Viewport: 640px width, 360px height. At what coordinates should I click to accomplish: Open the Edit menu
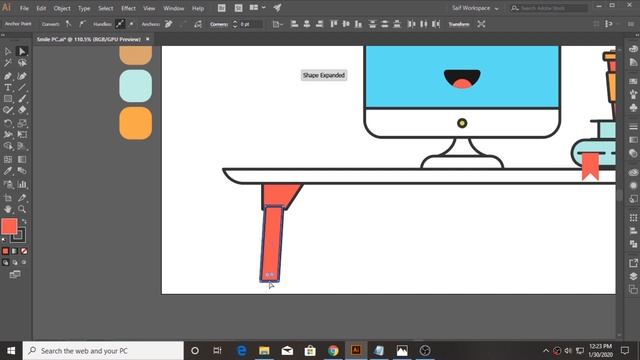tap(41, 8)
